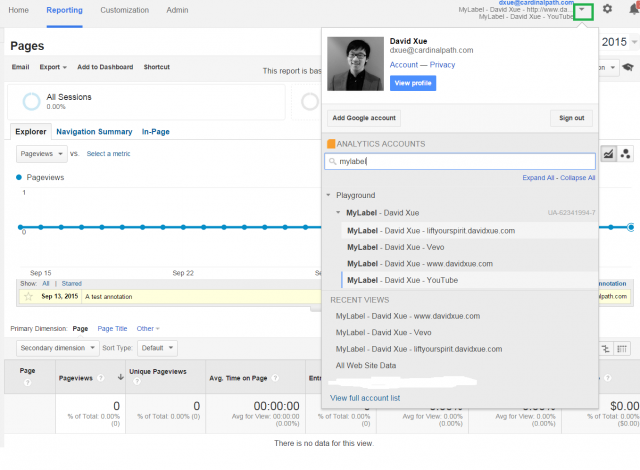Click the orange Analytics Accounts icon
This screenshot has width=640, height=470.
coord(331,144)
